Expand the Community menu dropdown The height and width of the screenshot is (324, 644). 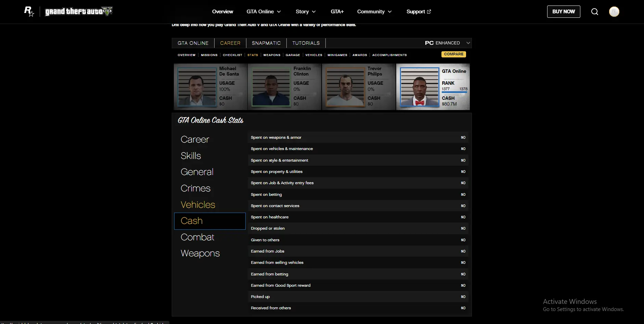pyautogui.click(x=374, y=12)
